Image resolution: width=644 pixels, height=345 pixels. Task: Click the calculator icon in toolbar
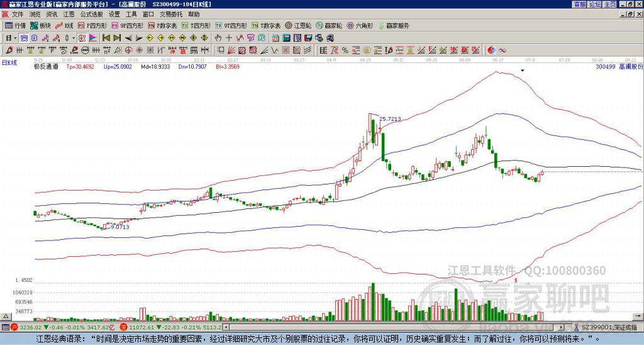coord(286,38)
